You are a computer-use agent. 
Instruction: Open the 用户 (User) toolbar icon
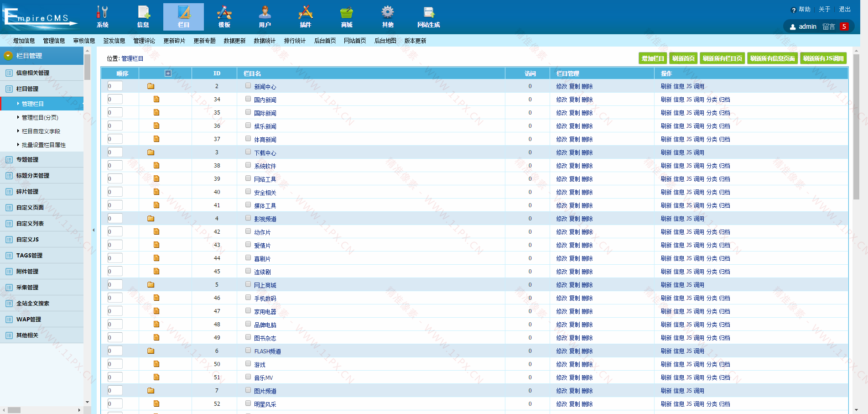tap(265, 16)
